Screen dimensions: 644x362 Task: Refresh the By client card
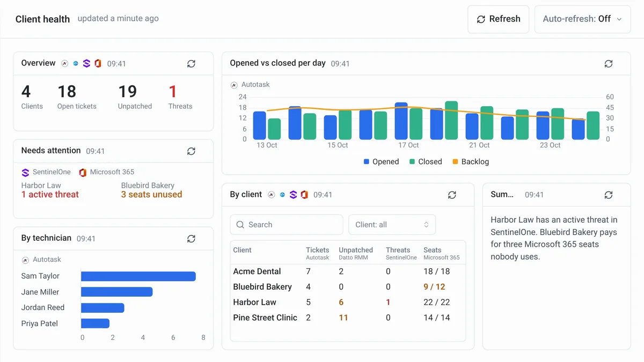452,195
